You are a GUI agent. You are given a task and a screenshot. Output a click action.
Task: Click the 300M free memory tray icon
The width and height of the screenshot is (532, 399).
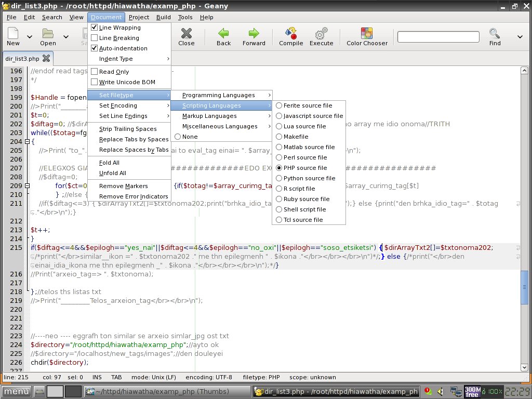click(x=472, y=392)
